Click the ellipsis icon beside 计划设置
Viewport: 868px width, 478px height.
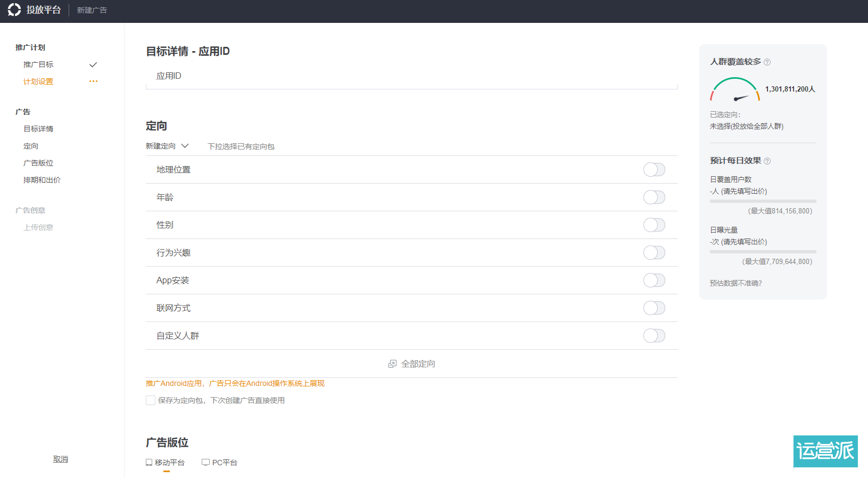pyautogui.click(x=93, y=81)
